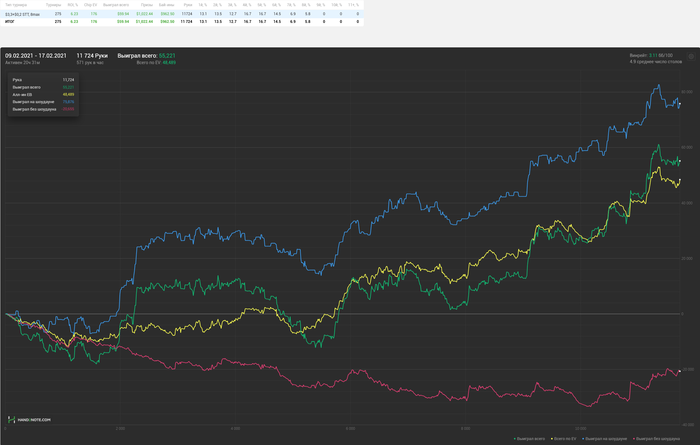Sort by 'Тип турнира' column header
Screen dimensions: 700x445
[x=16, y=5]
